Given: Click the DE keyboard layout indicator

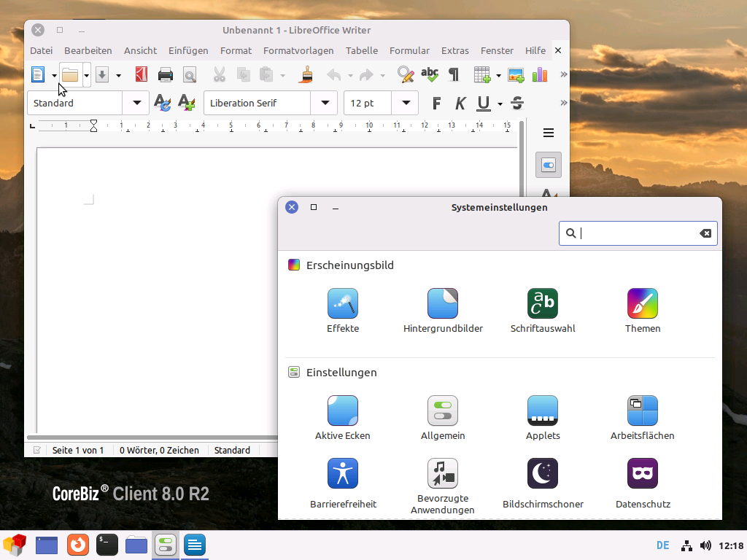Looking at the screenshot, I should 662,545.
